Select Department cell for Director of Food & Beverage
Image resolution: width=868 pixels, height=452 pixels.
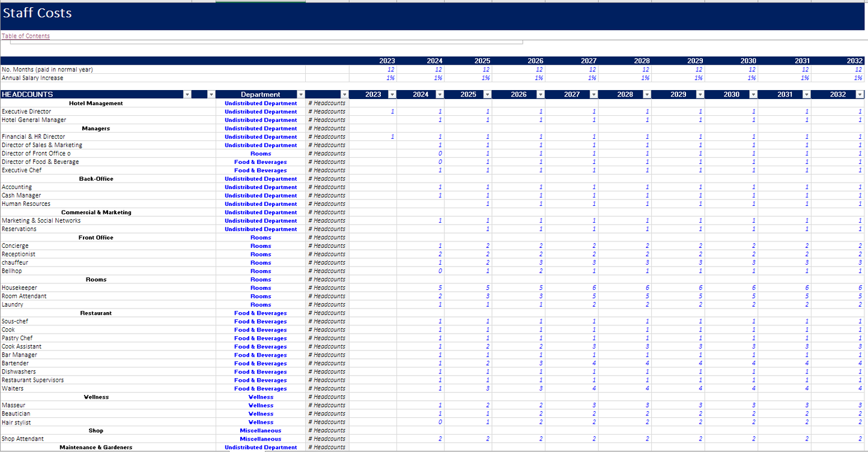(260, 162)
